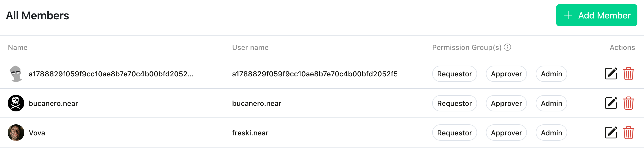
Task: Delete Vova with trash icon
Action: 629,133
